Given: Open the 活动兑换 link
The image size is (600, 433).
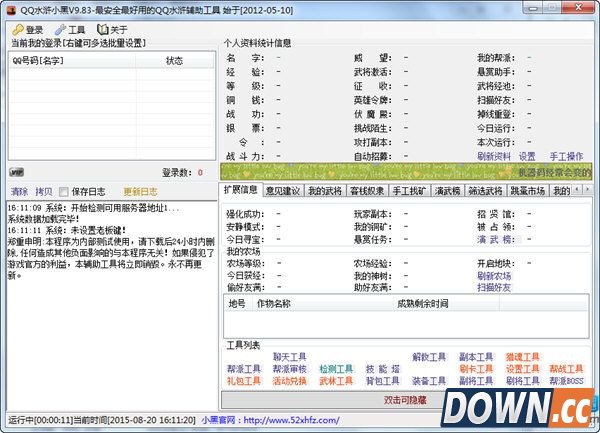Looking at the screenshot, I should [x=290, y=381].
